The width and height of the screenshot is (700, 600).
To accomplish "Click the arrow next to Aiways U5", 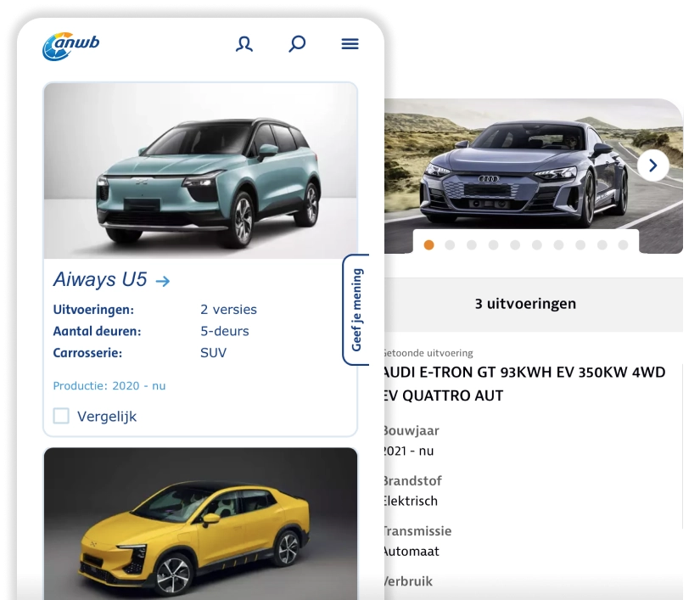I will point(163,281).
